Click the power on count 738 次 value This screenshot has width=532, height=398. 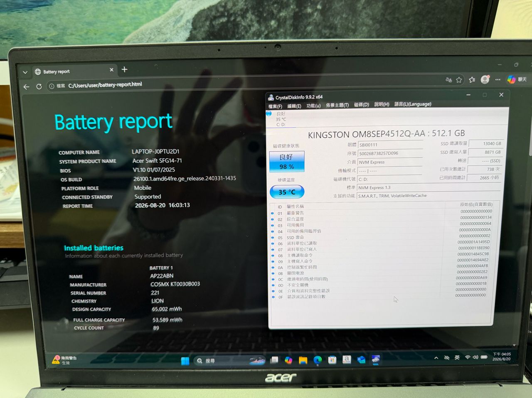pyautogui.click(x=485, y=169)
